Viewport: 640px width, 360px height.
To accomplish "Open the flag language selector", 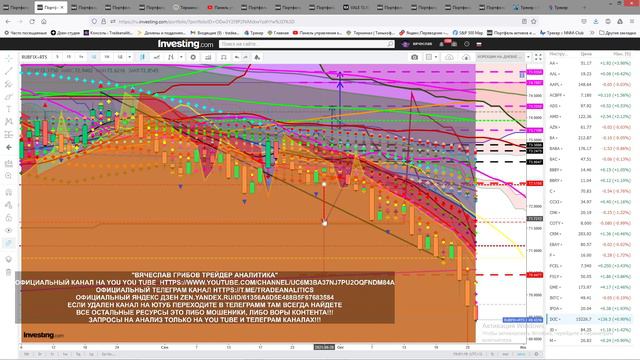I will point(479,44).
